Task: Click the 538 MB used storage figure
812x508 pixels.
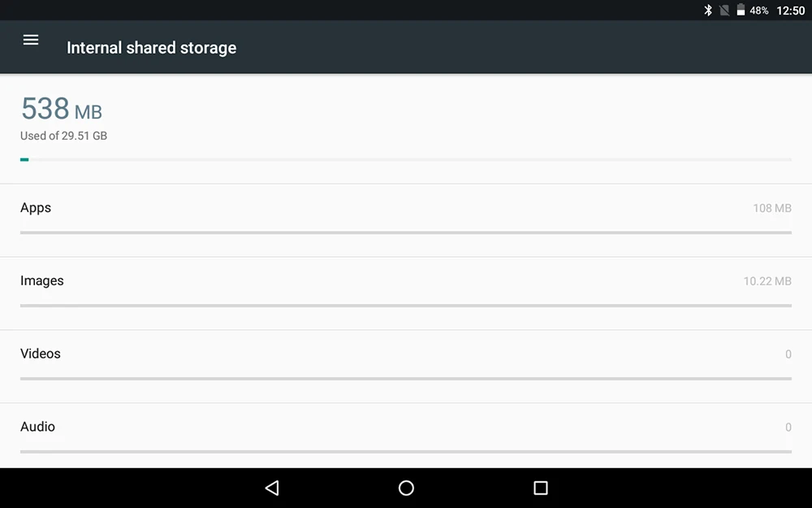Action: [x=62, y=108]
